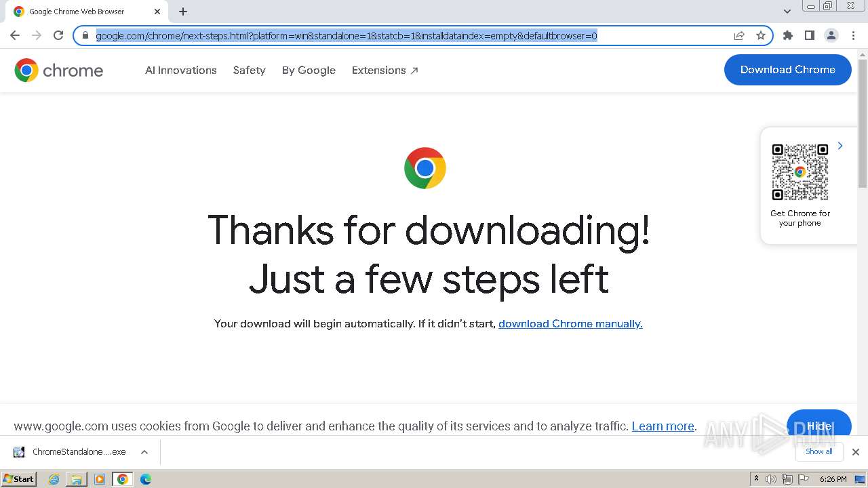The height and width of the screenshot is (488, 868).
Task: Share this page using the share icon
Action: (739, 35)
